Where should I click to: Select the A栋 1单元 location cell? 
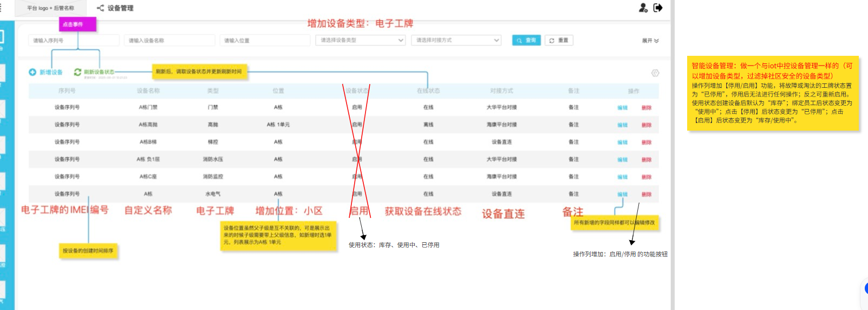point(278,125)
